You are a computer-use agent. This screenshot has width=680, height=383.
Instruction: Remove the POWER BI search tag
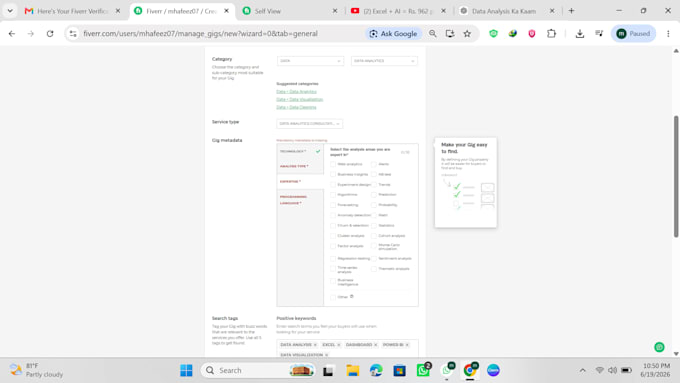pyautogui.click(x=407, y=345)
